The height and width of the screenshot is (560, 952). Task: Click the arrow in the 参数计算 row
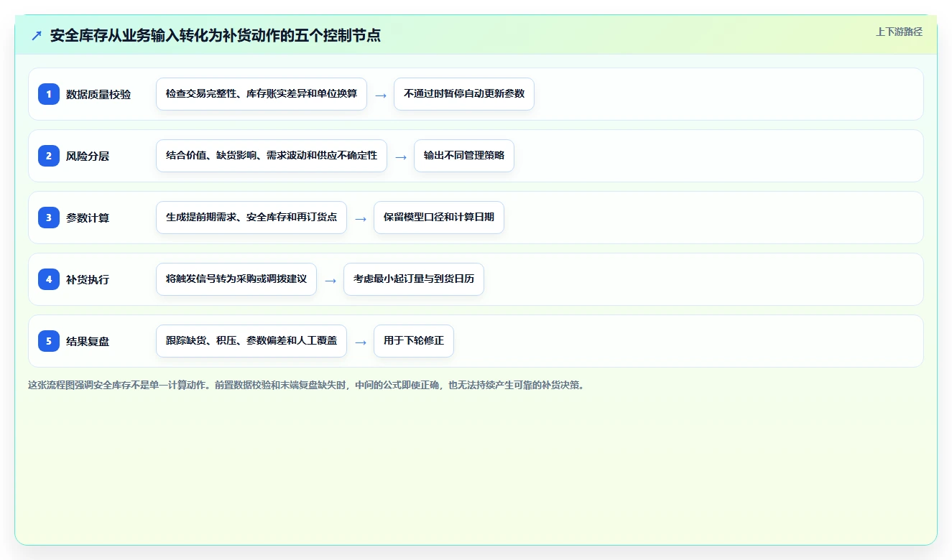(361, 218)
